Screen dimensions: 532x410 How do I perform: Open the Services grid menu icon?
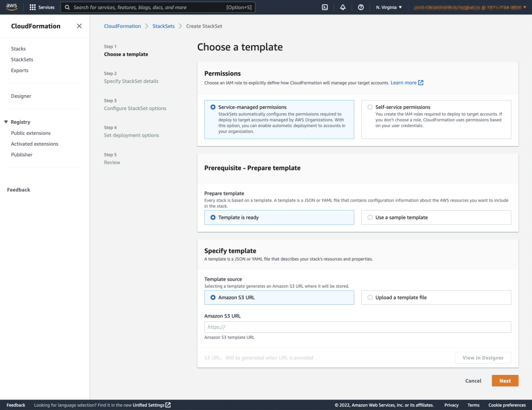click(32, 7)
